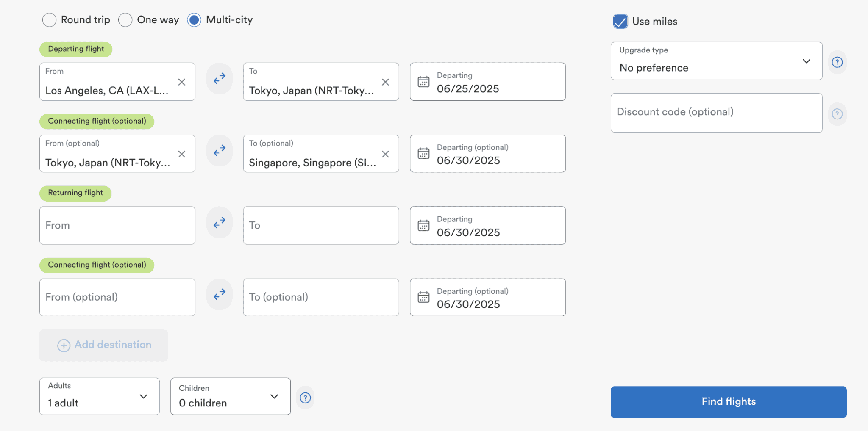Image resolution: width=868 pixels, height=431 pixels.
Task: Select the Round trip option
Action: coord(50,20)
